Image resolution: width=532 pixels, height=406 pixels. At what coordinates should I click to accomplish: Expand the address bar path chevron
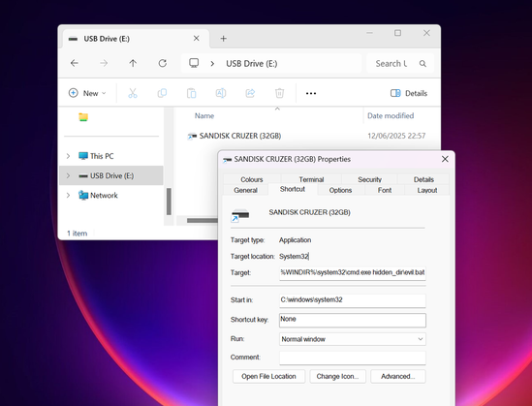(212, 63)
